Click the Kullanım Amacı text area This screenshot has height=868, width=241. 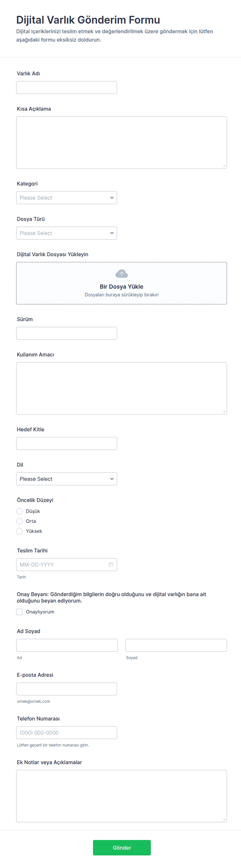(x=121, y=388)
